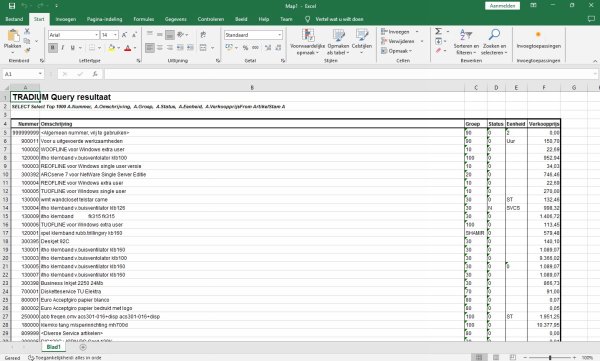600x361 pixels.
Task: Open the number format dropdown Standaard
Action: click(x=280, y=35)
